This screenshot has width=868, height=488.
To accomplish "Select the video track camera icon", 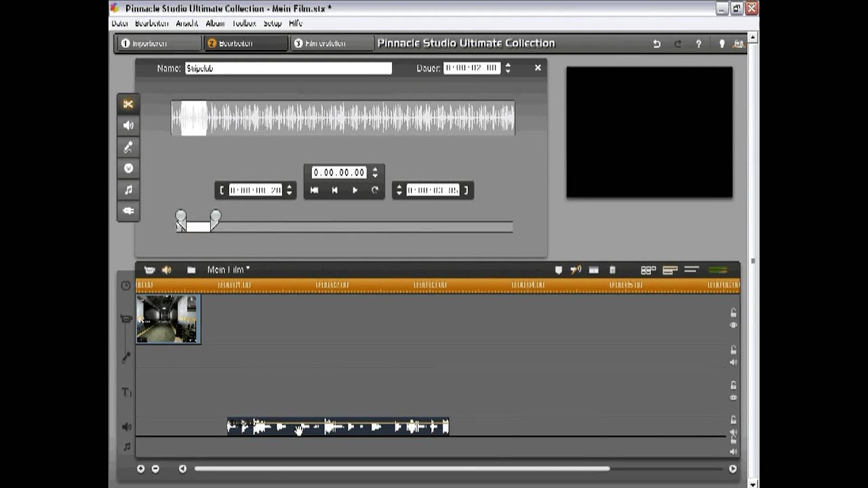I will (126, 319).
